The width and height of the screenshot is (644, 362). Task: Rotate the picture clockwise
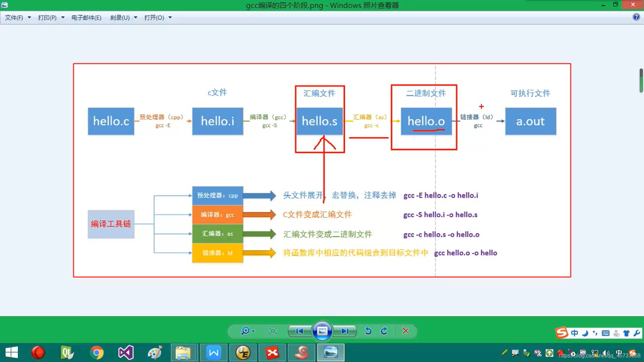384,331
